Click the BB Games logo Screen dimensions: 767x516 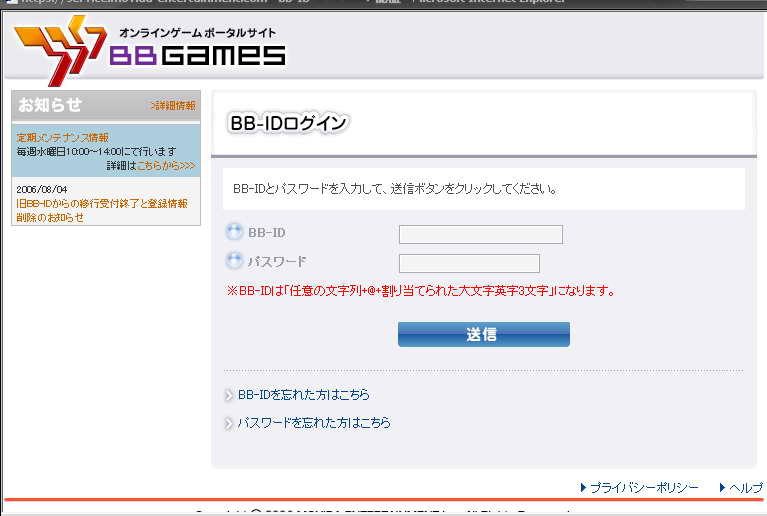tap(150, 50)
